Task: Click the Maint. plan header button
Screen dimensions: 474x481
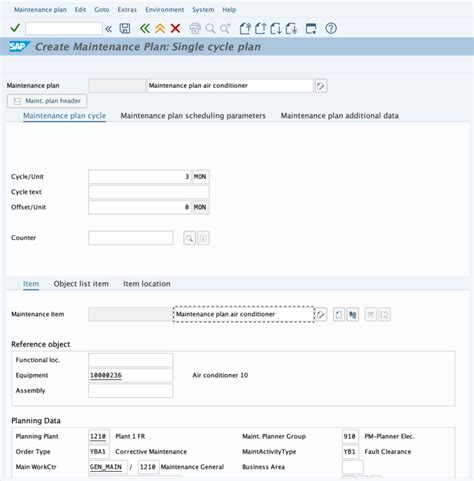Action: pyautogui.click(x=47, y=101)
